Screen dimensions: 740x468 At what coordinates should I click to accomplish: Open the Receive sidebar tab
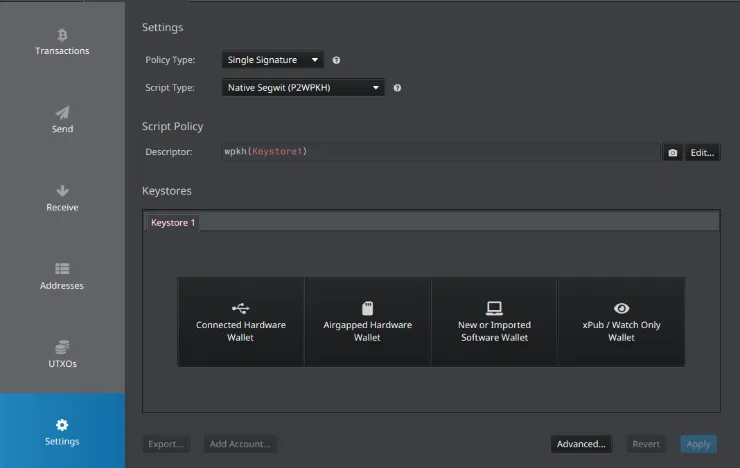62,198
